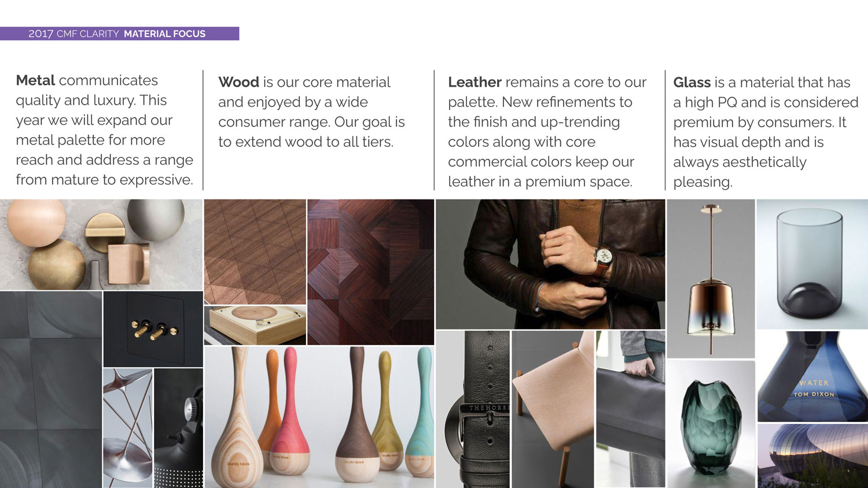
Task: Click the black leather watch strap image
Action: pyautogui.click(x=473, y=409)
